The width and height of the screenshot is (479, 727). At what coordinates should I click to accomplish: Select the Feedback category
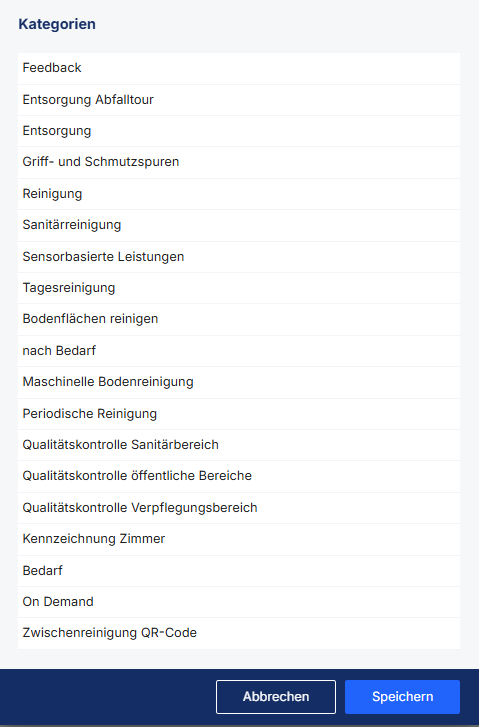coord(239,68)
